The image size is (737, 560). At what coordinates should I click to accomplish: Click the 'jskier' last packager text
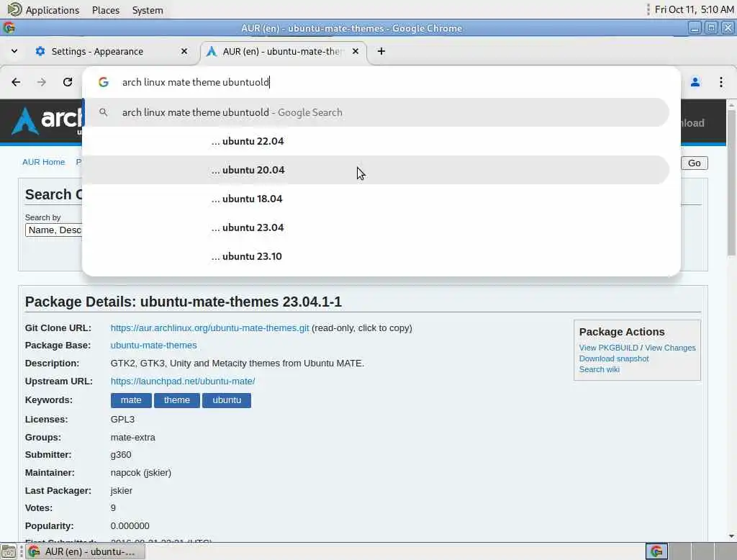point(121,490)
